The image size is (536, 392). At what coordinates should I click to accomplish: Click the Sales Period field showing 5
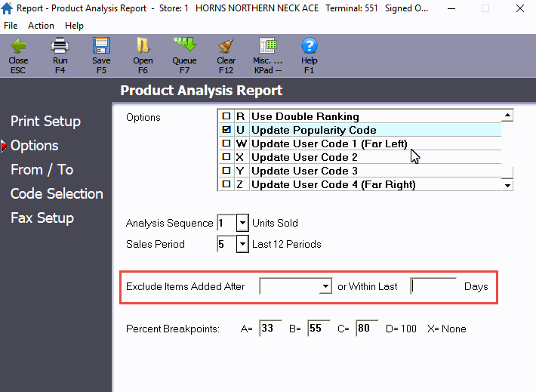coord(226,244)
